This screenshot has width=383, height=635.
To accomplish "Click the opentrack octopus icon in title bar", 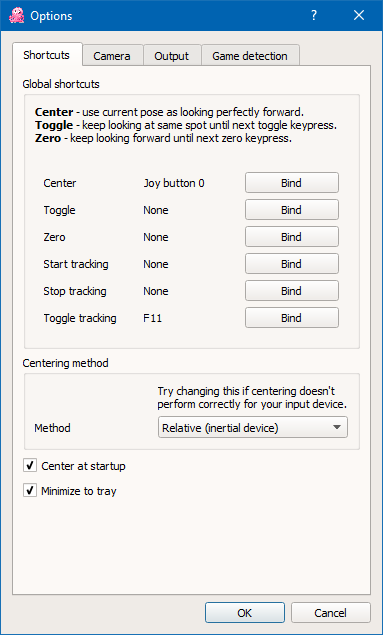I will [17, 16].
